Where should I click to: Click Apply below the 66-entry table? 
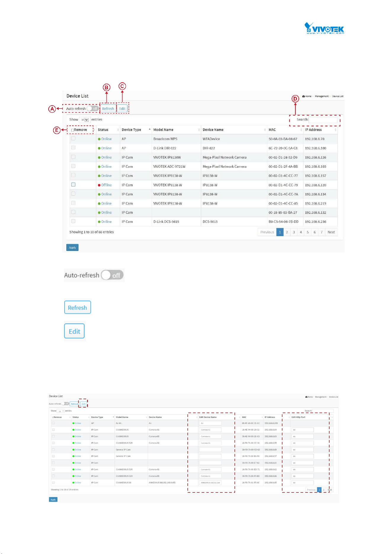73,247
